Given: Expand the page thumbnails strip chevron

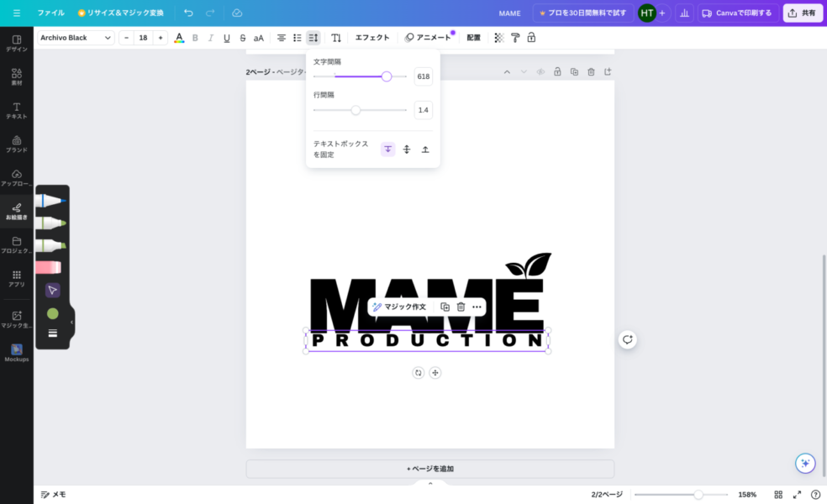Looking at the screenshot, I should coord(430,483).
